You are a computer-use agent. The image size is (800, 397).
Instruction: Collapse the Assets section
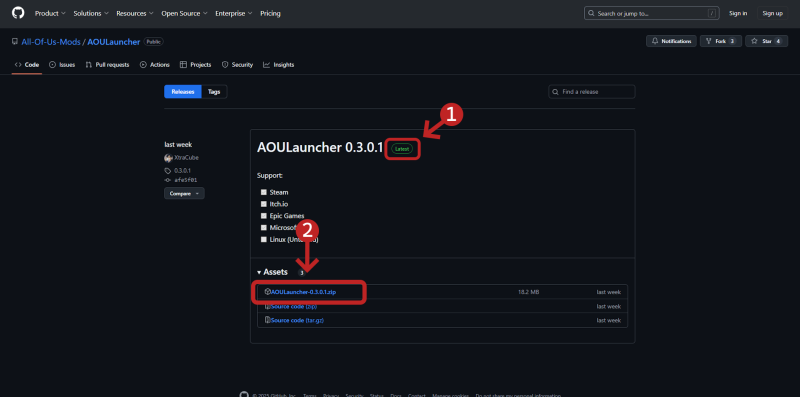point(273,272)
